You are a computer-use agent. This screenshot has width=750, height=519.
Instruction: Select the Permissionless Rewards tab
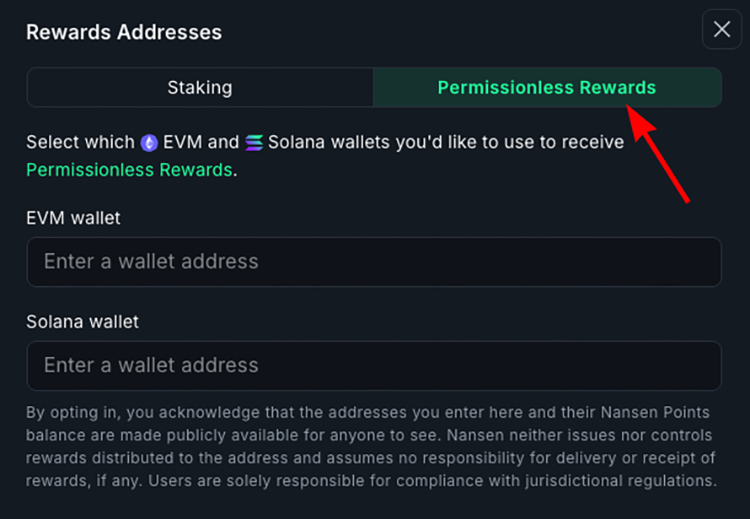tap(546, 87)
